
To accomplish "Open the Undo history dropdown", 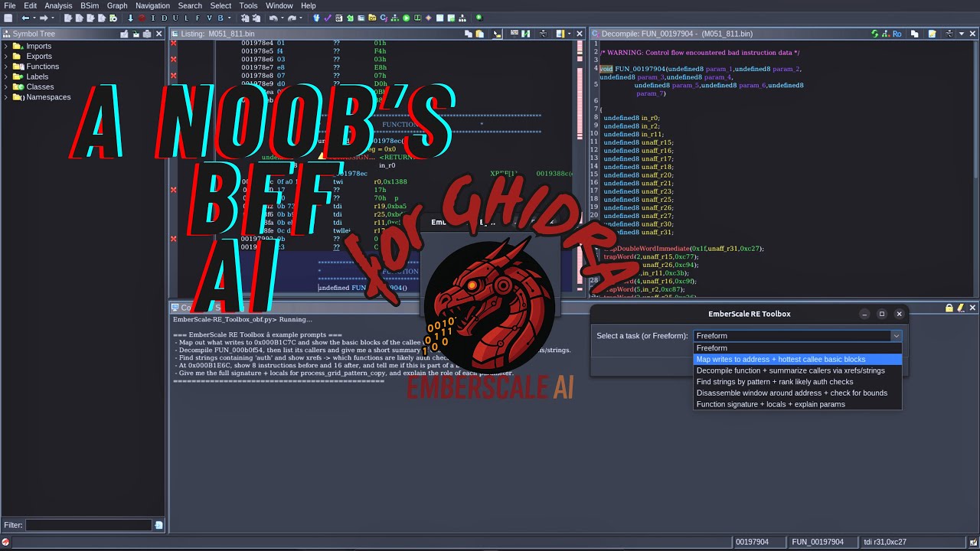I will pyautogui.click(x=282, y=18).
